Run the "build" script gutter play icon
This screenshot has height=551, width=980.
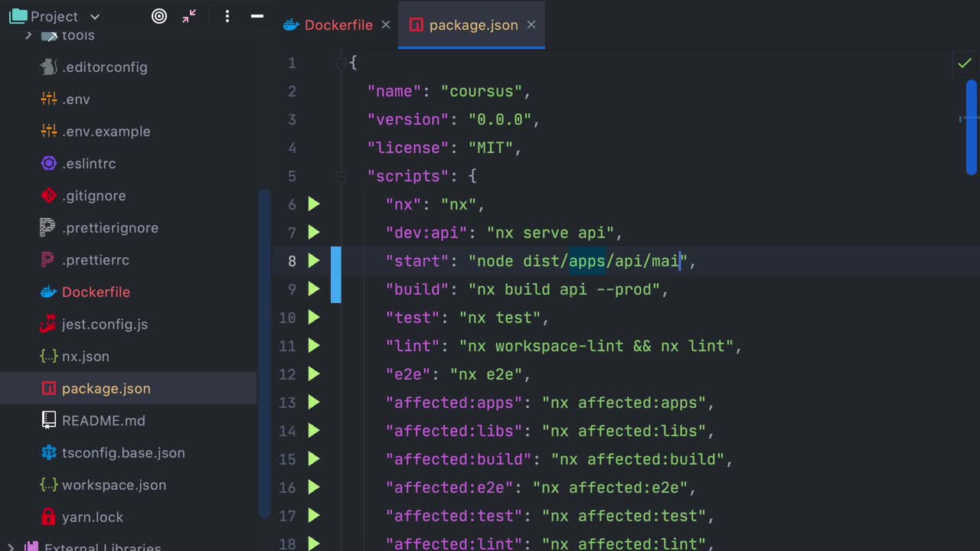pos(314,289)
